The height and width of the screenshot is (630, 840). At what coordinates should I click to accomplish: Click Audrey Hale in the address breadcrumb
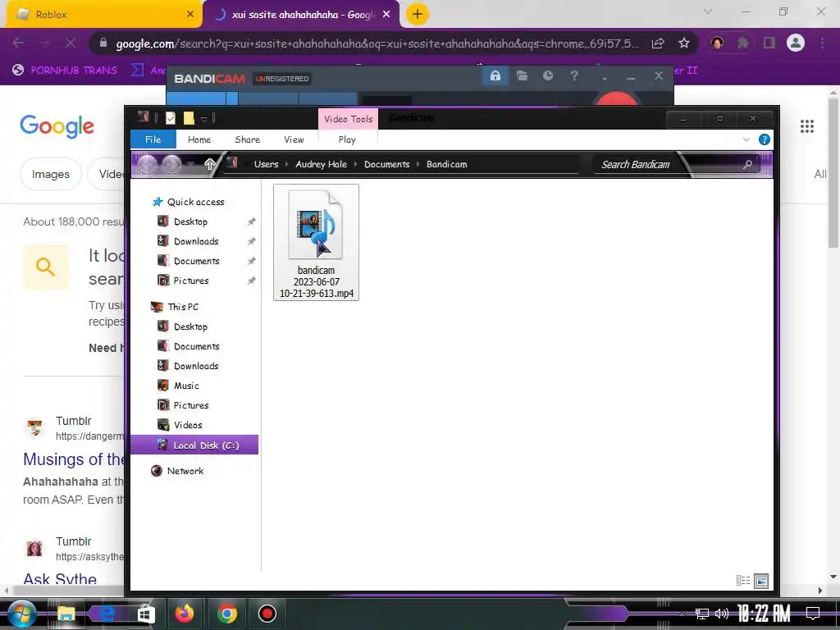tap(321, 164)
